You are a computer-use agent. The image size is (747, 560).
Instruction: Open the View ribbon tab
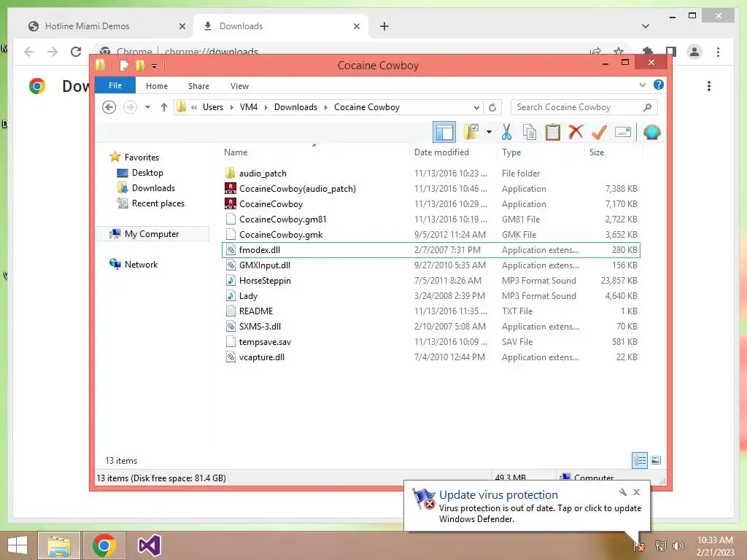point(239,86)
